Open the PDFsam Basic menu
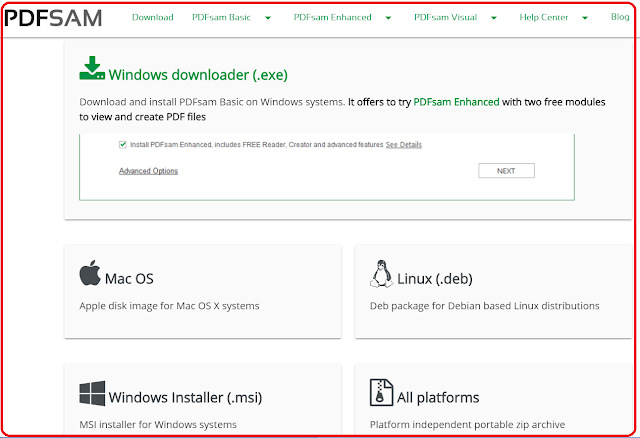The width and height of the screenshot is (640, 438). pyautogui.click(x=221, y=17)
